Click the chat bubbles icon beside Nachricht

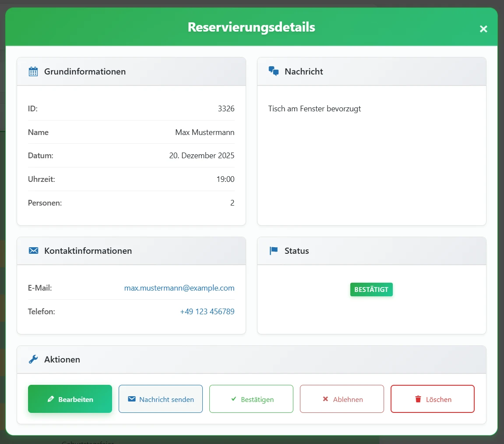(274, 71)
